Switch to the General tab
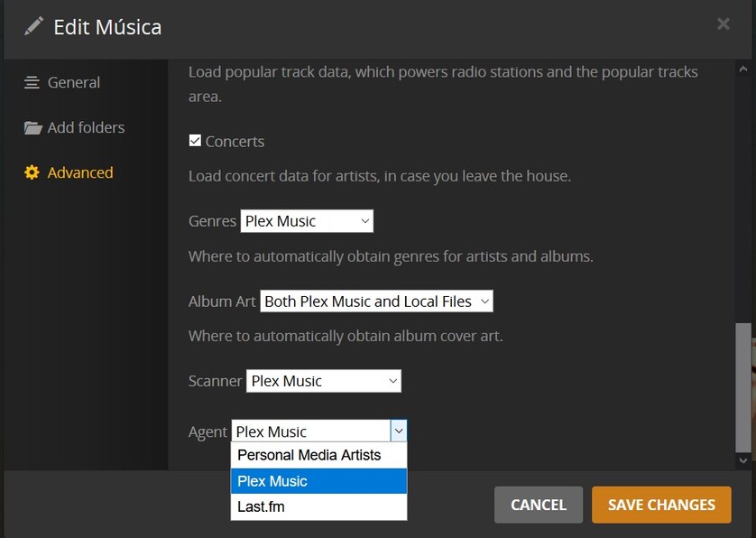756x538 pixels. [74, 82]
